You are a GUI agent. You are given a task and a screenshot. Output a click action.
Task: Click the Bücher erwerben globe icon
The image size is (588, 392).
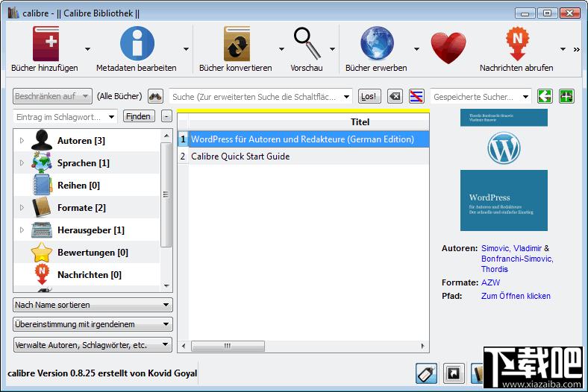coord(377,43)
